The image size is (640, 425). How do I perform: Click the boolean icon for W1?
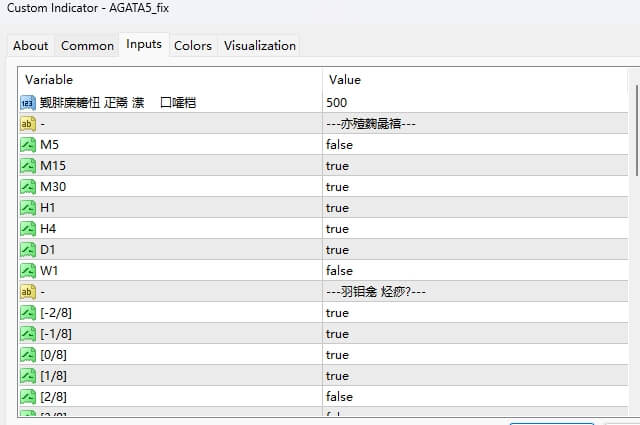[x=28, y=271]
